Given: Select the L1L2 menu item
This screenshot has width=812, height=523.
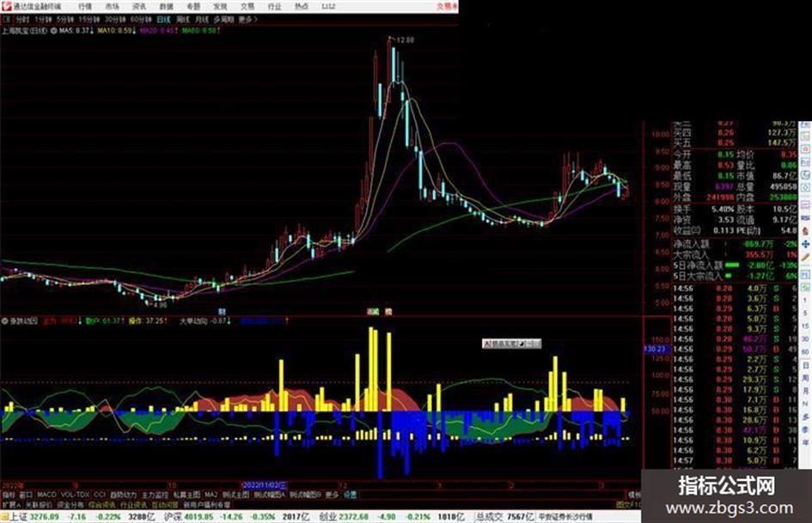Looking at the screenshot, I should (x=328, y=7).
